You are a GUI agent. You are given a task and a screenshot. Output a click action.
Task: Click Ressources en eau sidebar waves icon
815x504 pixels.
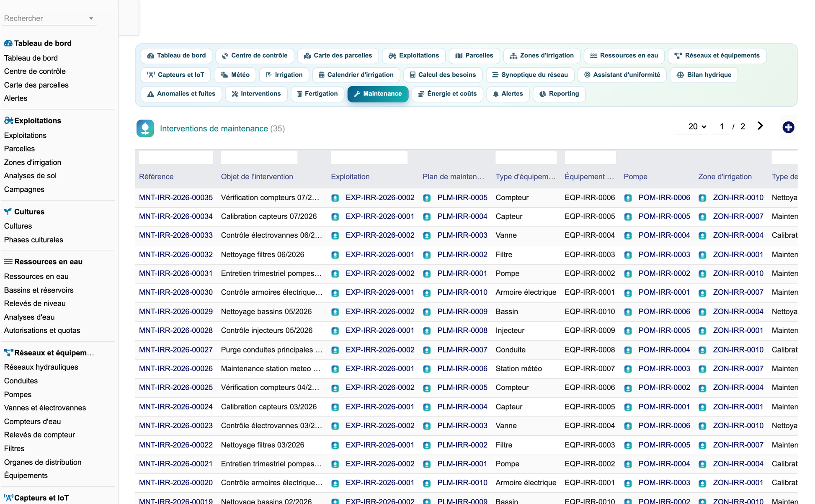point(8,261)
